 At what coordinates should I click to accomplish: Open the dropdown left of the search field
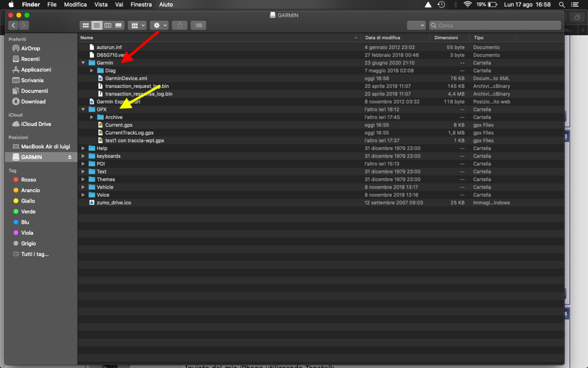pos(416,25)
